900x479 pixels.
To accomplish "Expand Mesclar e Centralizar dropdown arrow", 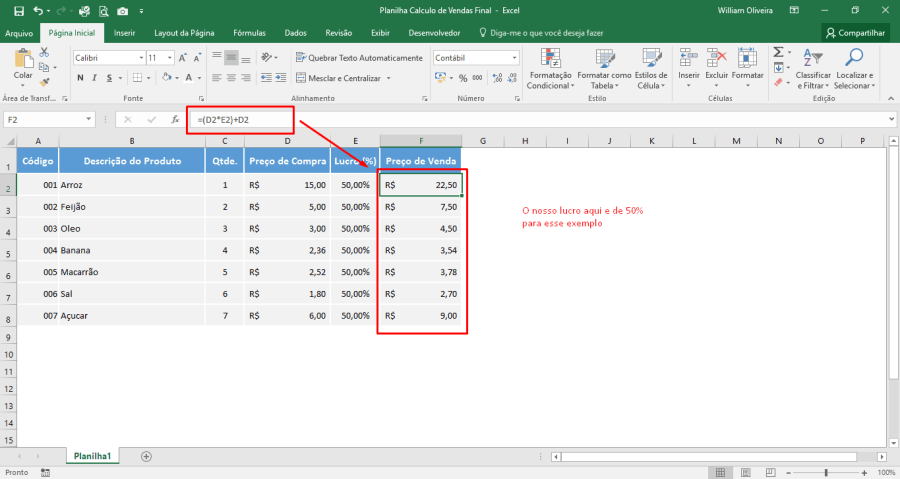I will click(x=389, y=78).
